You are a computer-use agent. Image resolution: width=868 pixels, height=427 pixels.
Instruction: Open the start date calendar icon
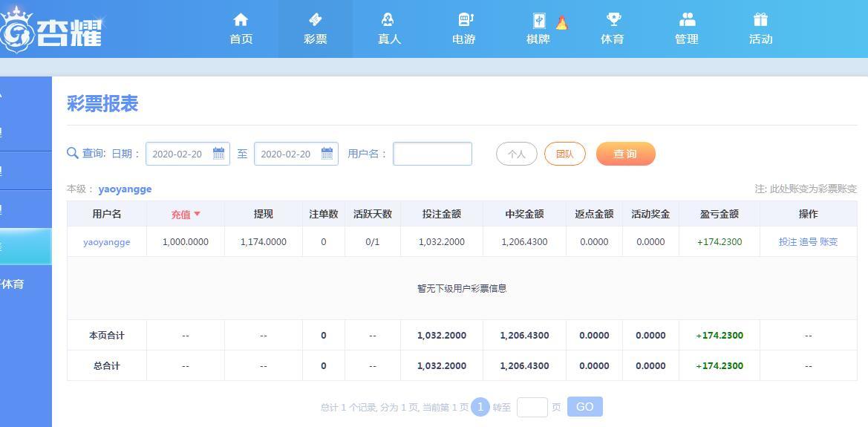(218, 154)
